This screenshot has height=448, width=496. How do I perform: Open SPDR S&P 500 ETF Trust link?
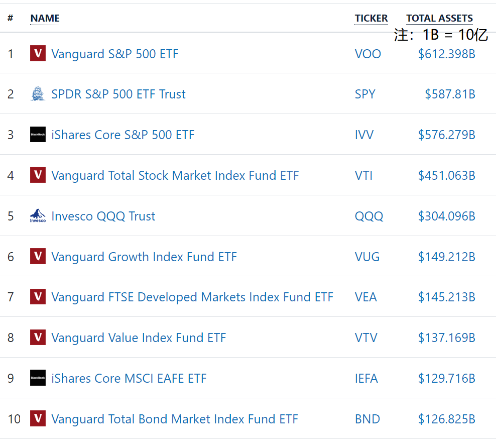118,94
